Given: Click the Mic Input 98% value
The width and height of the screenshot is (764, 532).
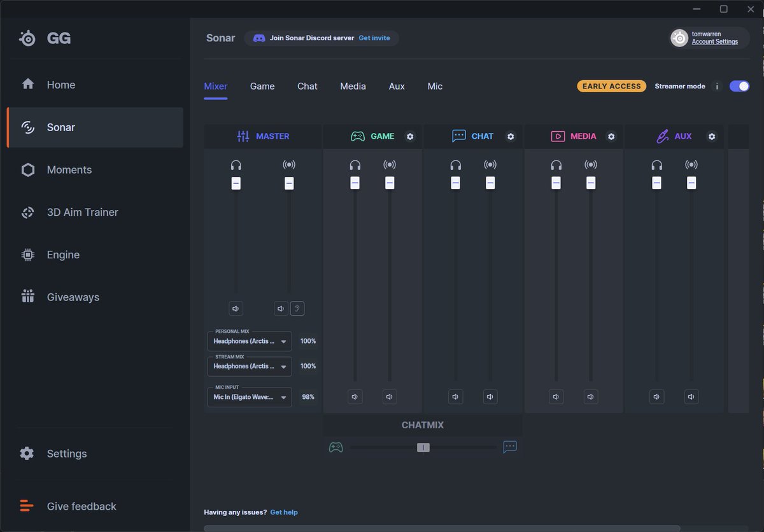Looking at the screenshot, I should pyautogui.click(x=308, y=397).
